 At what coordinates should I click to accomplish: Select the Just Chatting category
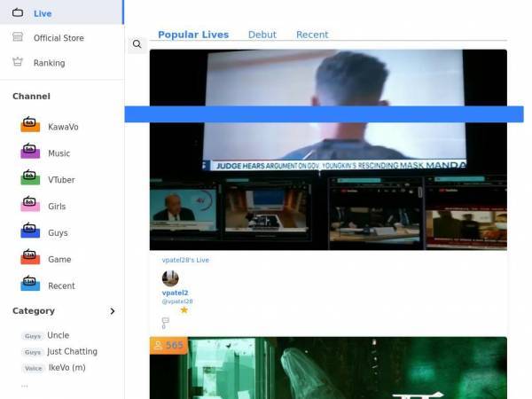tap(73, 351)
